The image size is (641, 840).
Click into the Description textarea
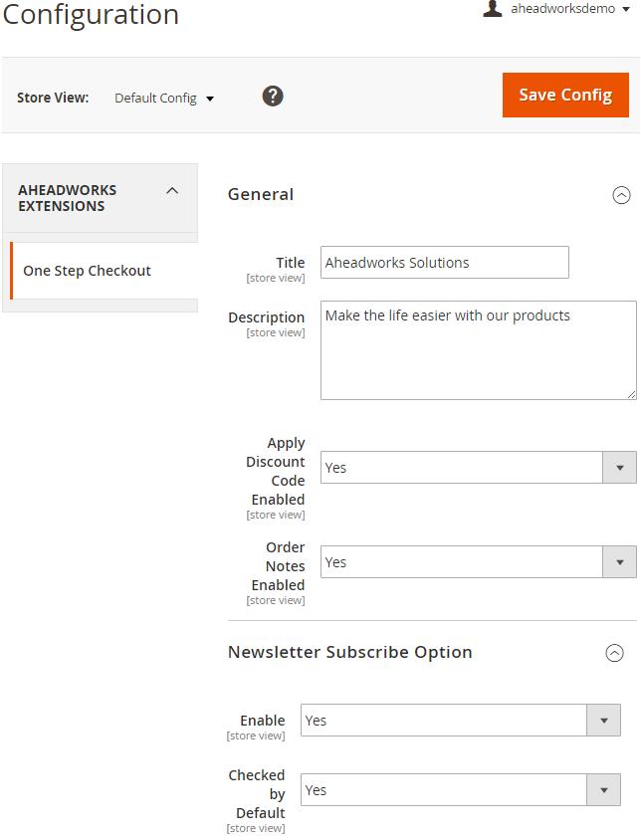tap(478, 350)
